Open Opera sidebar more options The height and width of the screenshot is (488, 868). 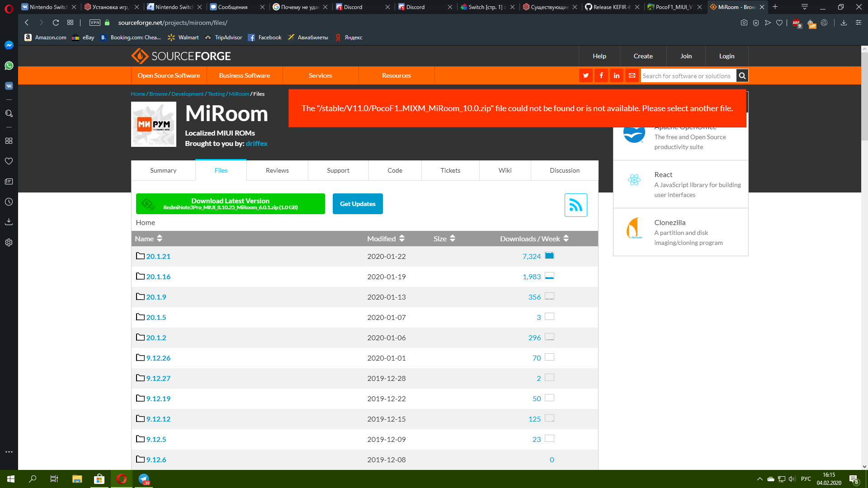click(x=9, y=452)
